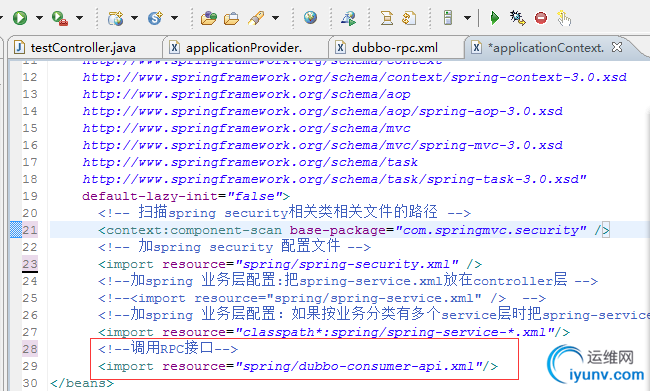Click the "spring/dubbo-consumer-api.xml" resource value
The height and width of the screenshot is (391, 650).
[359, 366]
